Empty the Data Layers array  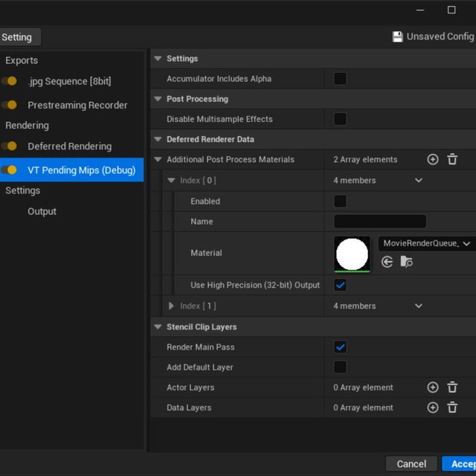point(452,408)
